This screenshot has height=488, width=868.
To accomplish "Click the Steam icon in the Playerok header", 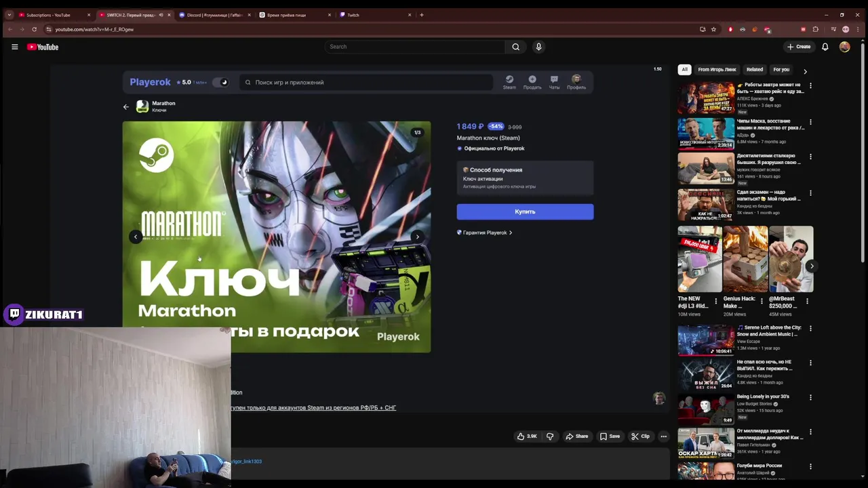I will (x=509, y=82).
